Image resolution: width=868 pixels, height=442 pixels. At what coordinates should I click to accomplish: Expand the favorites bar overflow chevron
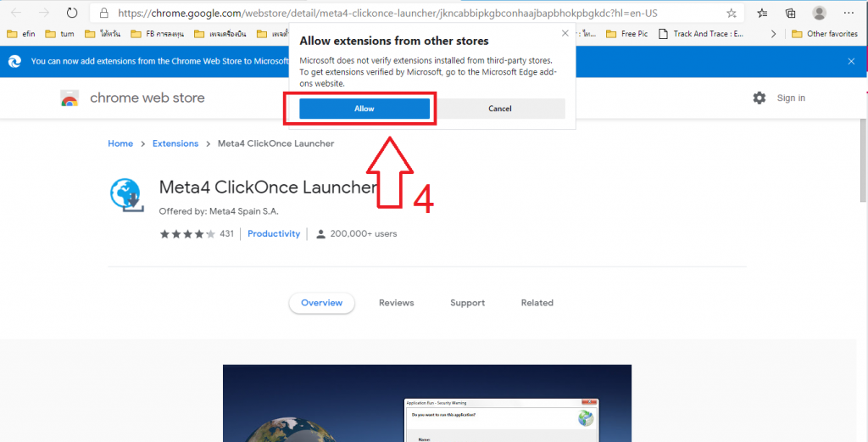tap(773, 34)
